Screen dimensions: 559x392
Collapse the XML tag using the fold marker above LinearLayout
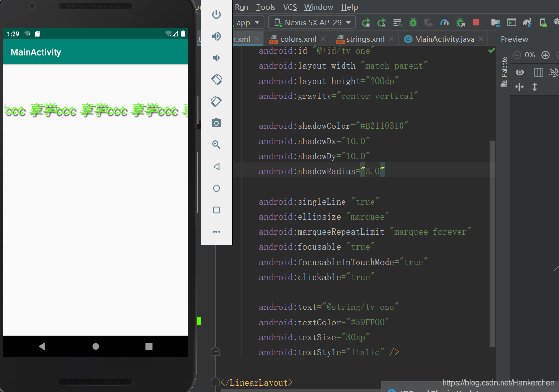(215, 351)
